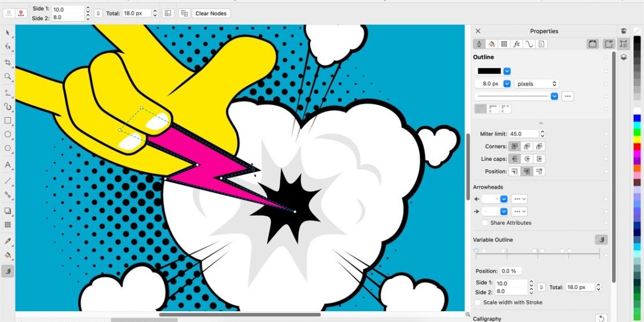Screen dimensions: 644x322
Task: Open the pixels unit dropdown
Action: coord(536,84)
